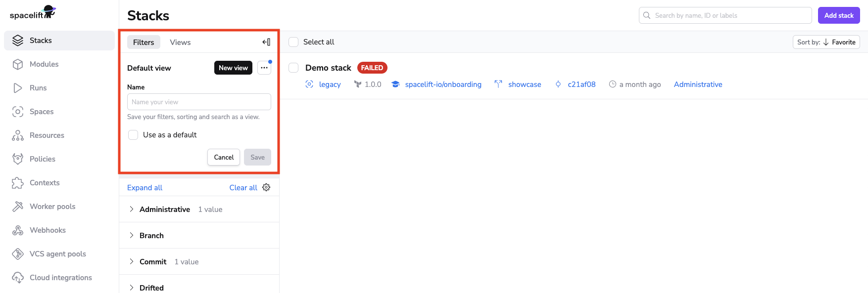
Task: Enable Use as a default checkbox
Action: (x=133, y=135)
